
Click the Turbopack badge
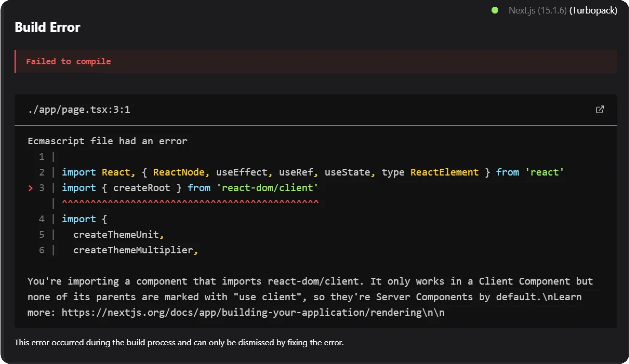593,10
